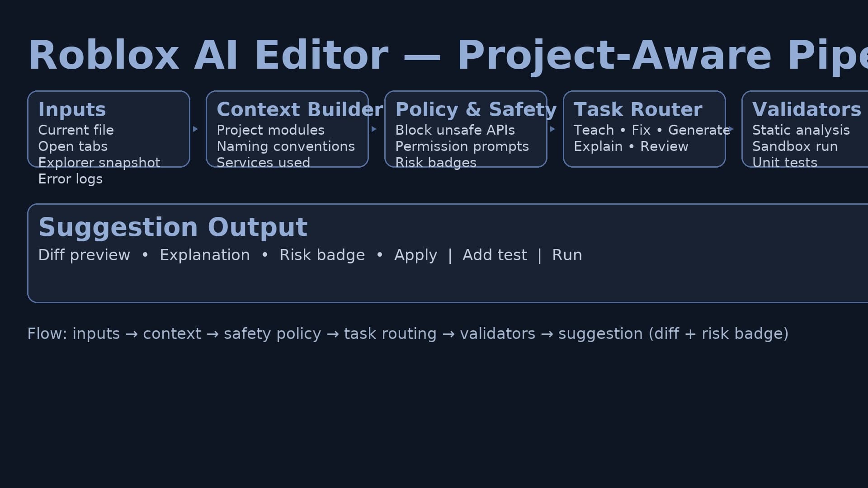The height and width of the screenshot is (488, 868).
Task: Click the arrow between Inputs and Context Builder
Action: click(x=195, y=129)
